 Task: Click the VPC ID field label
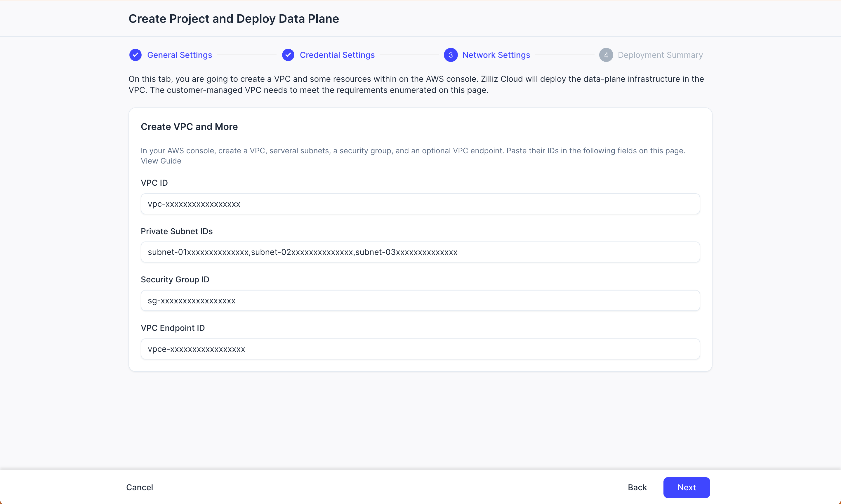154,183
